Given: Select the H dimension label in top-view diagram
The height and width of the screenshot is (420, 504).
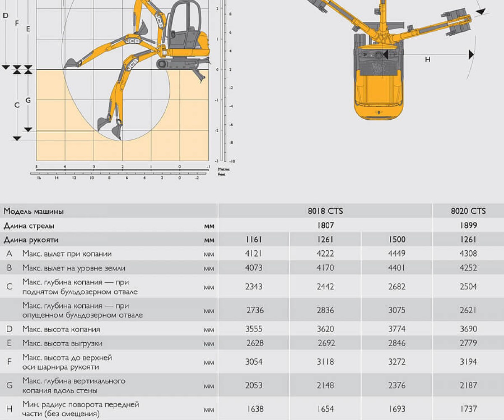Looking at the screenshot, I should pyautogui.click(x=428, y=60).
